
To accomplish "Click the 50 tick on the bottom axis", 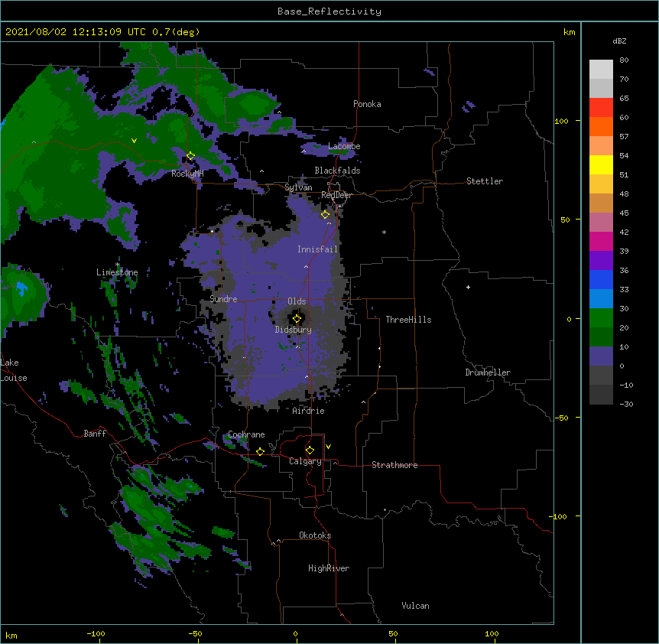I will (x=393, y=633).
